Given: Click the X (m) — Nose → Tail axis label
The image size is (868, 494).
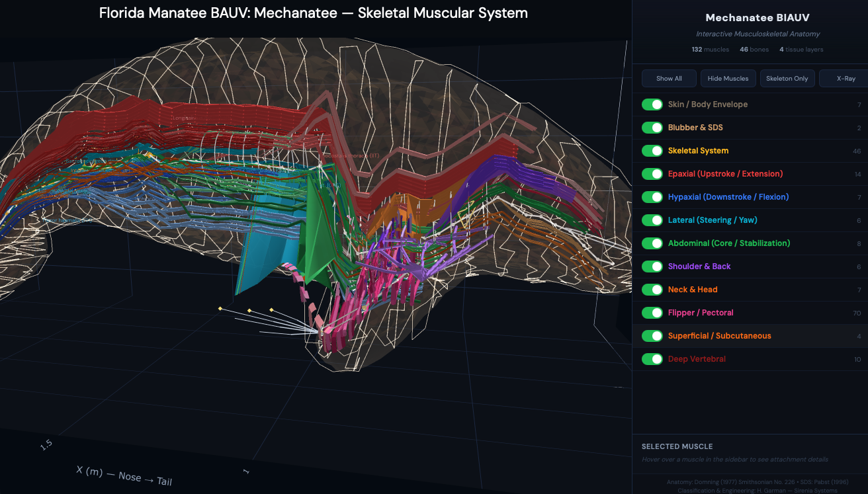Looking at the screenshot, I should (x=124, y=475).
